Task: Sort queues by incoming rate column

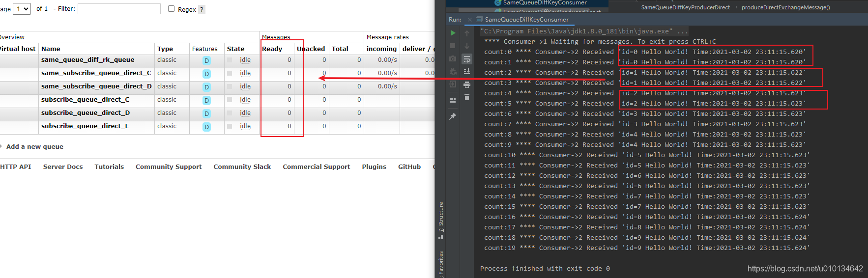Action: (x=381, y=49)
